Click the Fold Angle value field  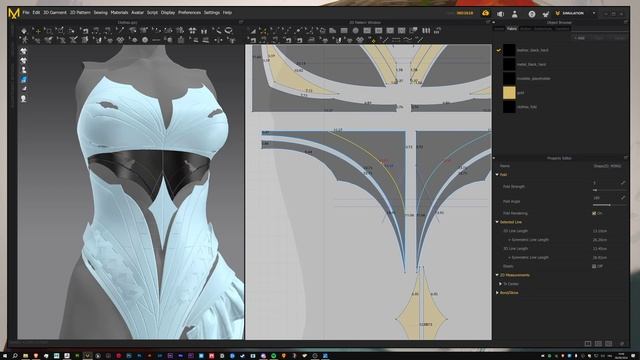tap(606, 198)
